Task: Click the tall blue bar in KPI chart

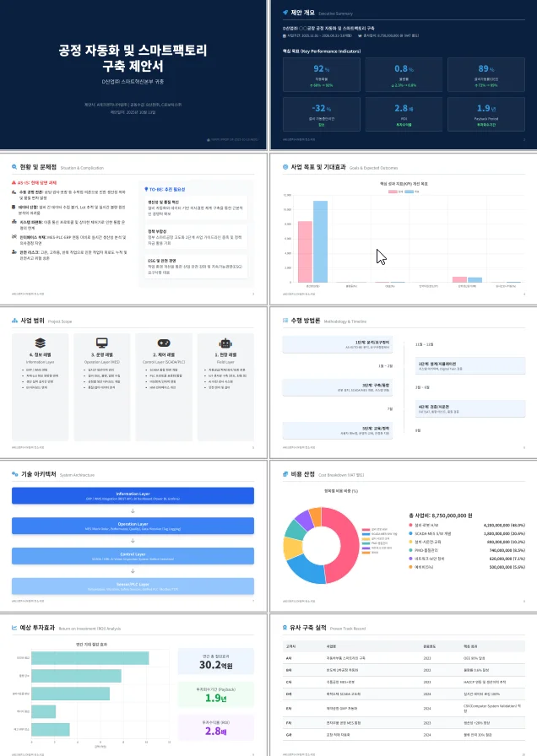Action: point(320,241)
